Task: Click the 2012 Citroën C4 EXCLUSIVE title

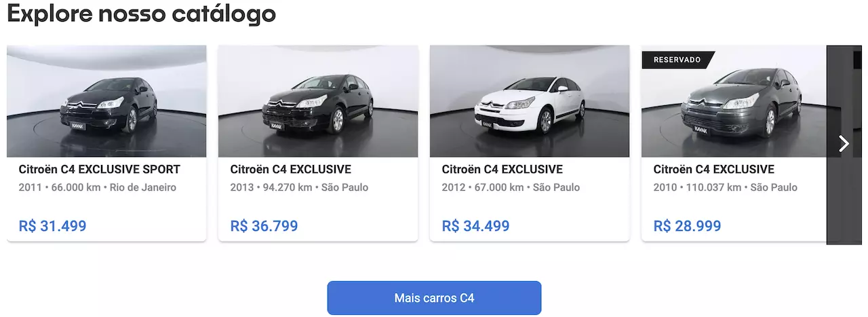Action: point(502,169)
